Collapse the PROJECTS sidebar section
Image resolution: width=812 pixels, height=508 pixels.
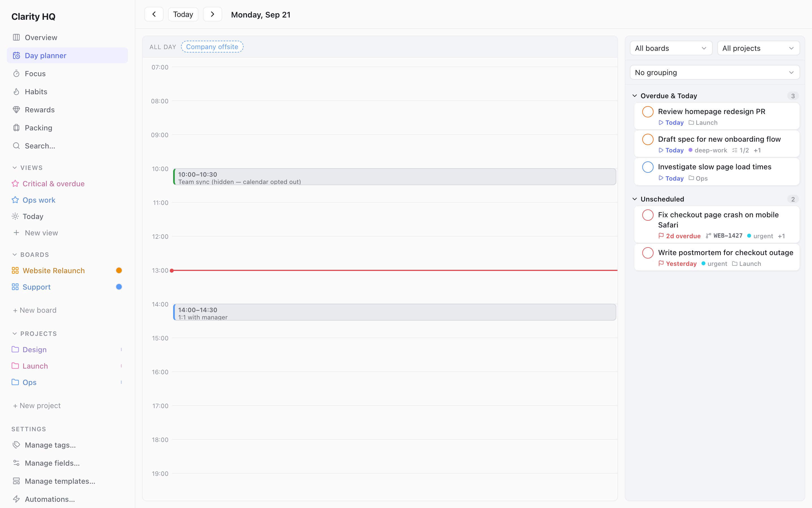[x=14, y=334]
